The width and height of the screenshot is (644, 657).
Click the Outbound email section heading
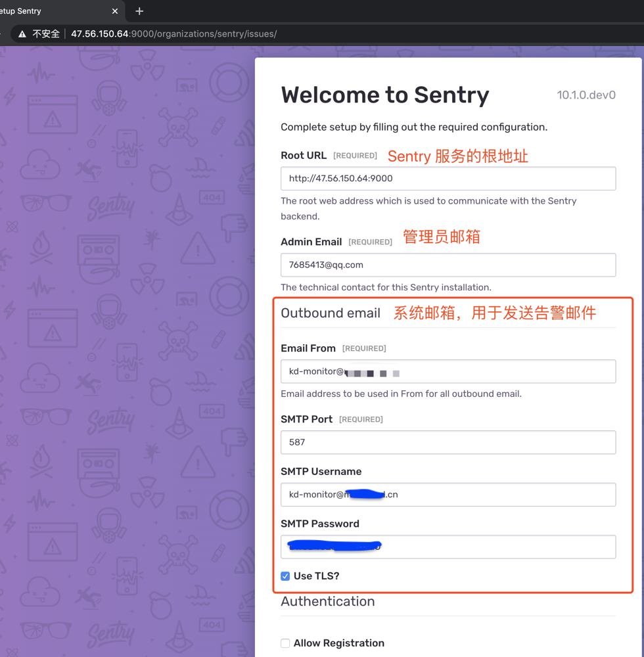(331, 313)
